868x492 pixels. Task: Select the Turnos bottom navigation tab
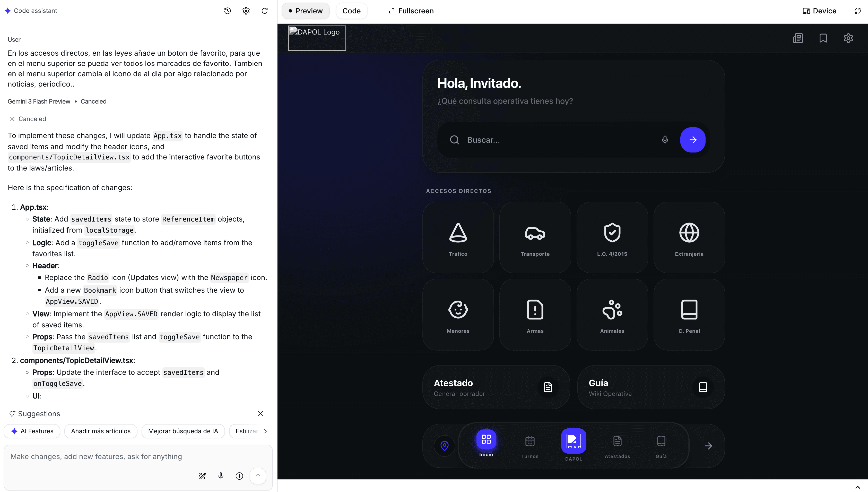pos(530,446)
